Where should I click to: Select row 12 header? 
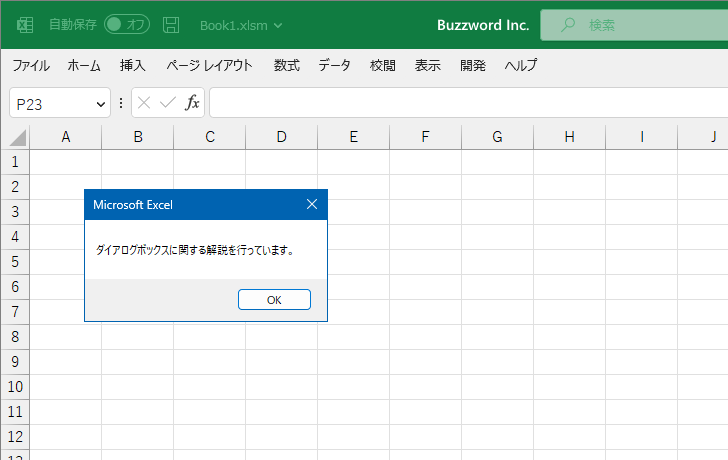point(15,437)
